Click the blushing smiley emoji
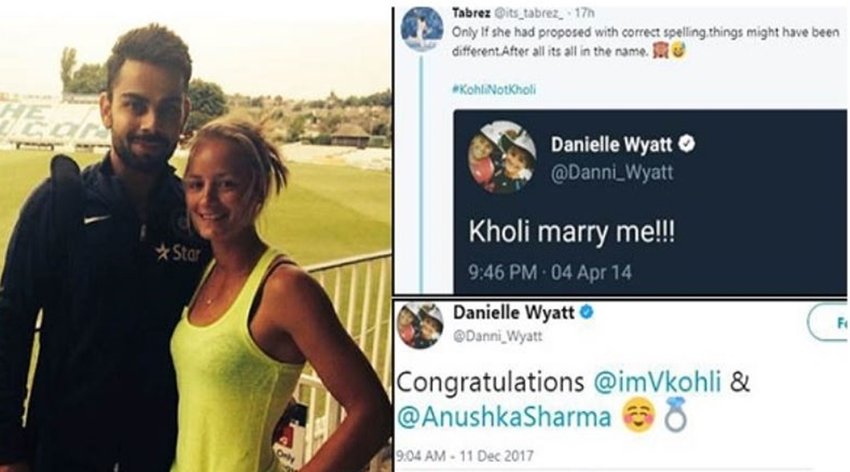850x472 pixels. click(639, 416)
